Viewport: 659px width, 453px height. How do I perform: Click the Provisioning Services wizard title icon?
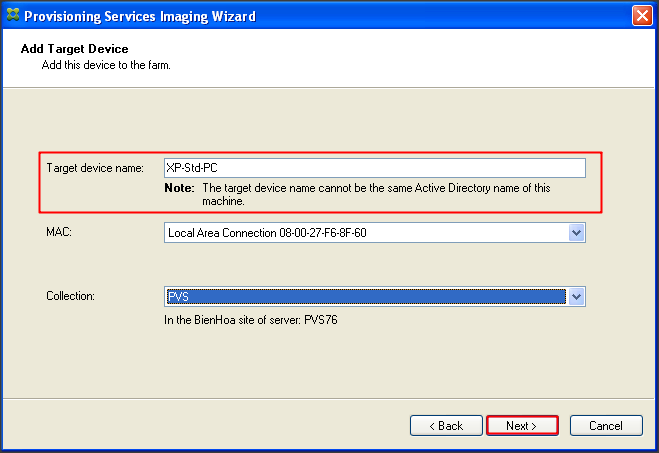click(12, 16)
